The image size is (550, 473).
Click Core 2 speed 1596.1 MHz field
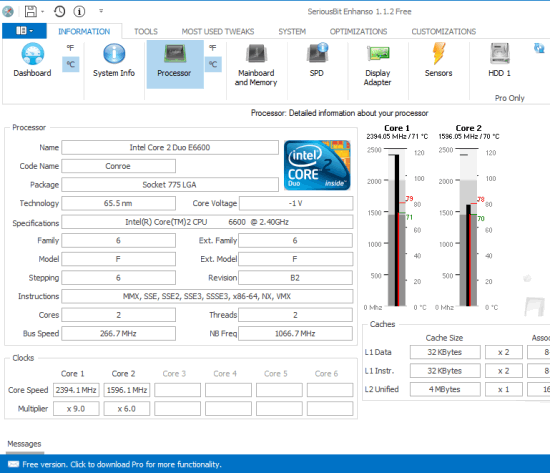point(127,390)
